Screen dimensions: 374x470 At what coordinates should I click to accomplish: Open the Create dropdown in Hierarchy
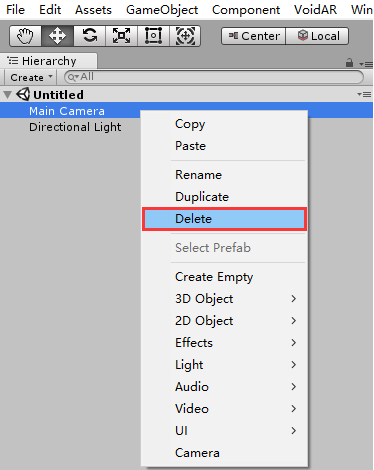coord(31,77)
